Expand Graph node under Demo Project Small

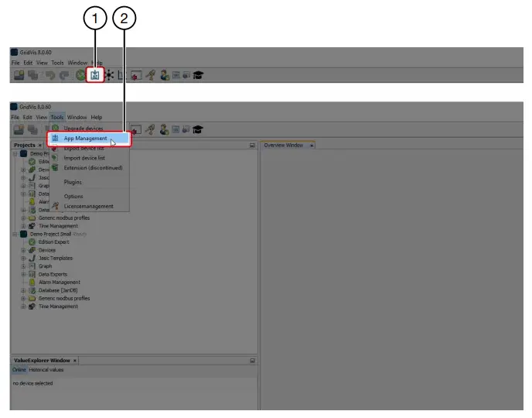23,266
